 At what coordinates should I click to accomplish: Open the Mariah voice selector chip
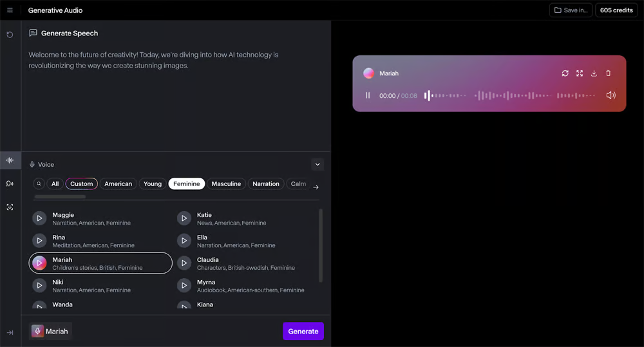(50, 332)
